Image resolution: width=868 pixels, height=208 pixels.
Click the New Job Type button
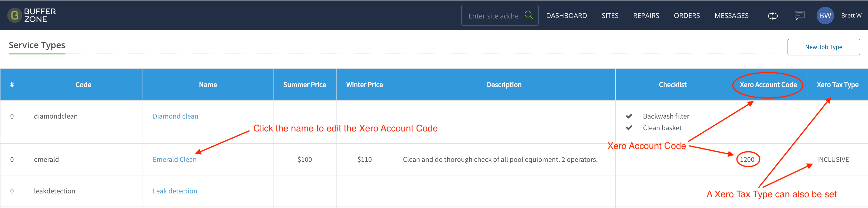point(824,47)
